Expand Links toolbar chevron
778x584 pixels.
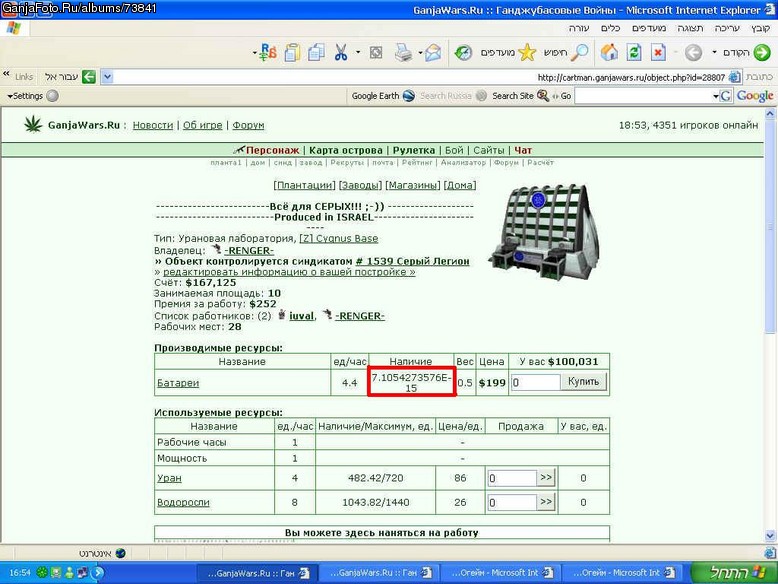click(x=6, y=74)
